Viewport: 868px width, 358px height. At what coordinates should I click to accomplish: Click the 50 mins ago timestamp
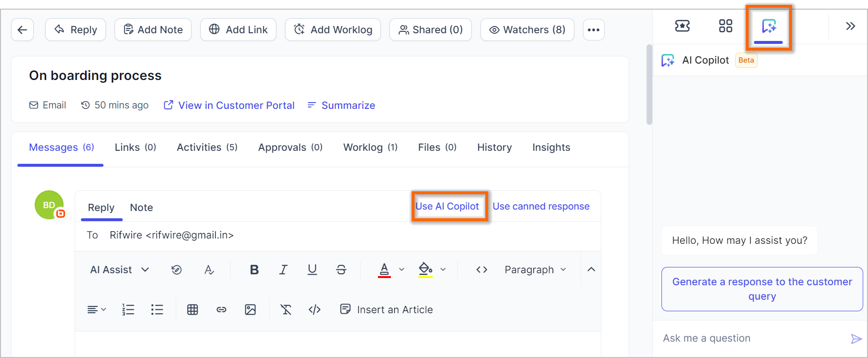point(115,105)
